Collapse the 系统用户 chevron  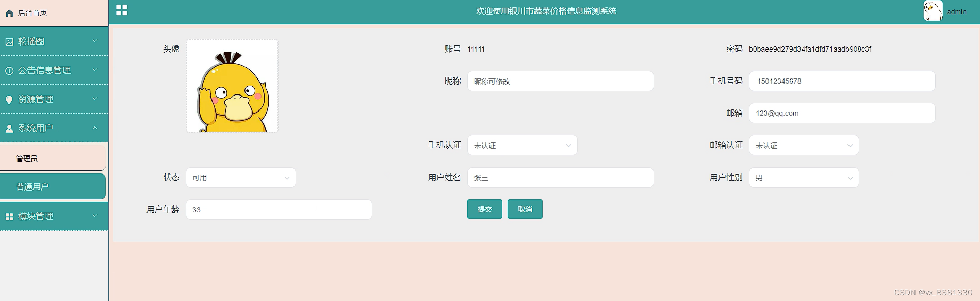pos(95,128)
